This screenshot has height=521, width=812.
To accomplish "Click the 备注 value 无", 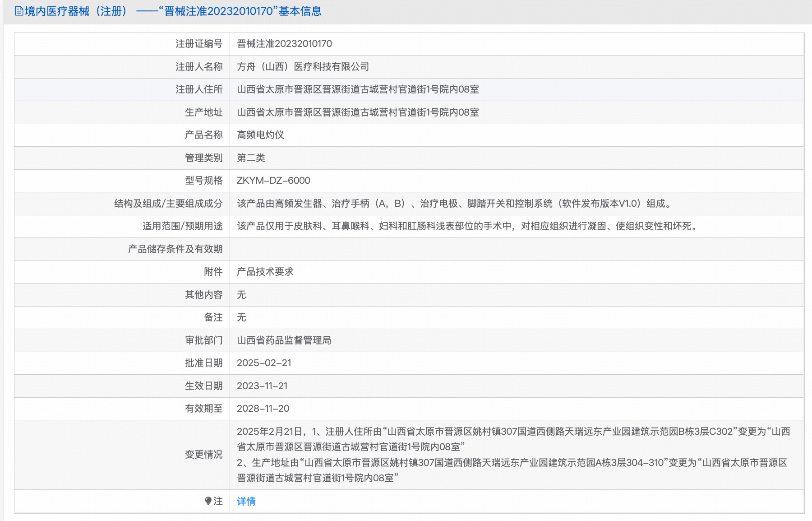I will 241,317.
